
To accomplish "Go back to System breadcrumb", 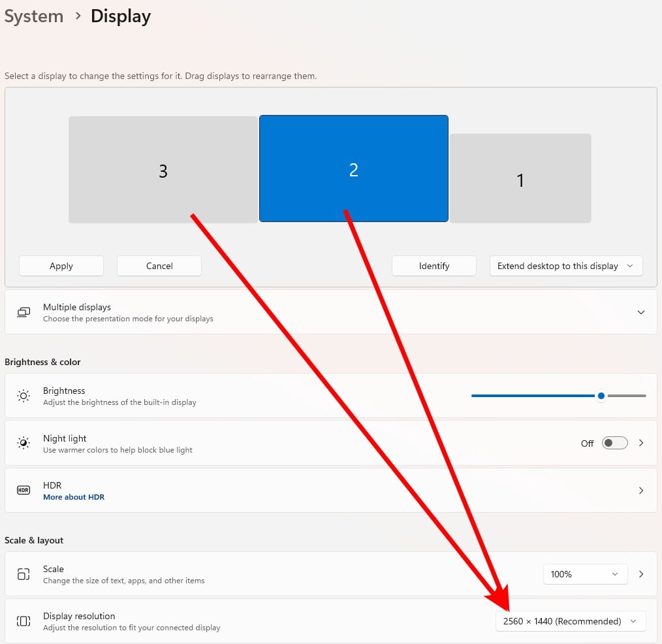I will [x=34, y=16].
